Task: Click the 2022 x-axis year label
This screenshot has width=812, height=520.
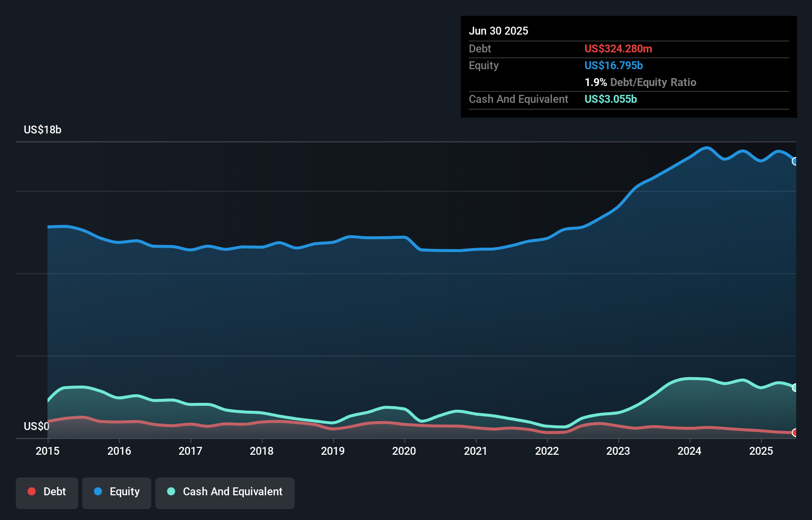Action: (x=547, y=451)
